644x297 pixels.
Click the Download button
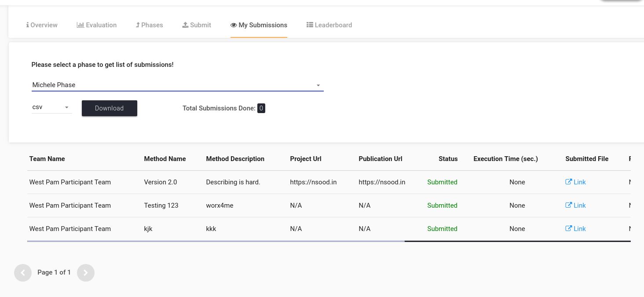[x=110, y=108]
